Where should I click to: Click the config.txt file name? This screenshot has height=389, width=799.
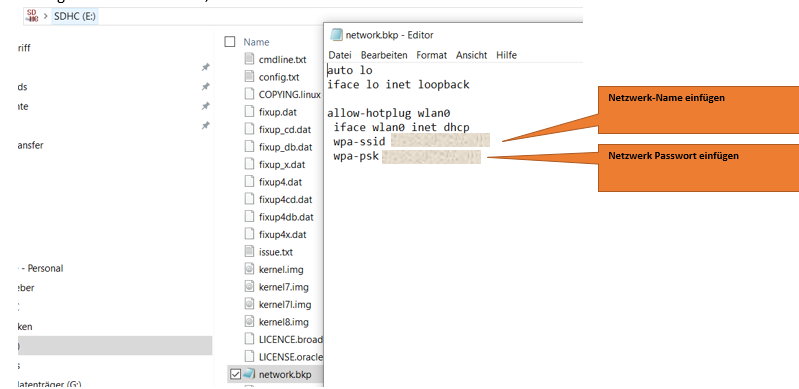point(279,77)
